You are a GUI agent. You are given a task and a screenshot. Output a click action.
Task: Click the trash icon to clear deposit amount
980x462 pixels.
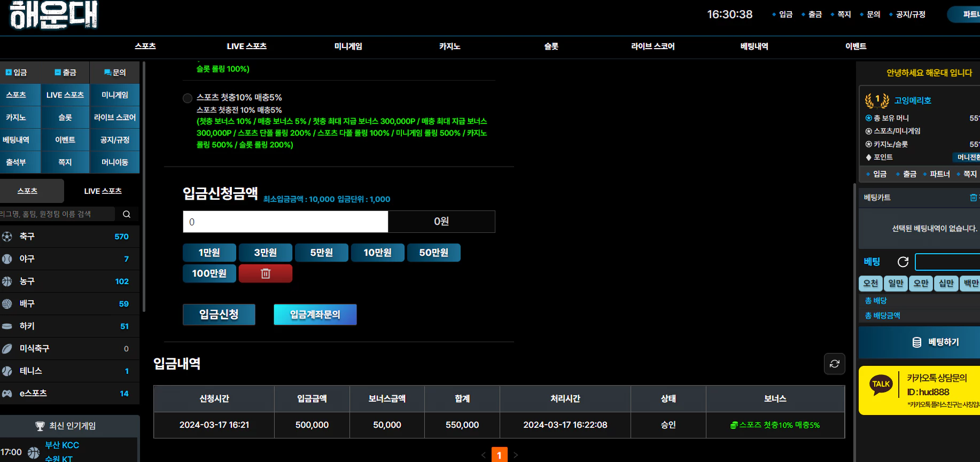[x=266, y=273]
